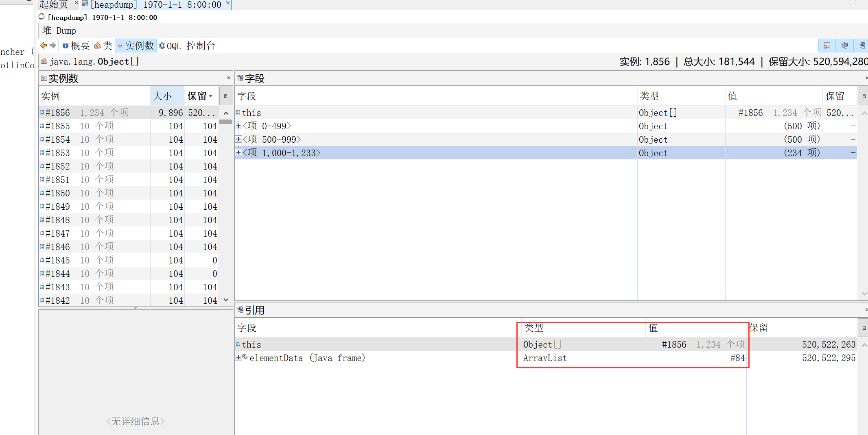Click the 字段 panel title icon
868x435 pixels.
(240, 78)
